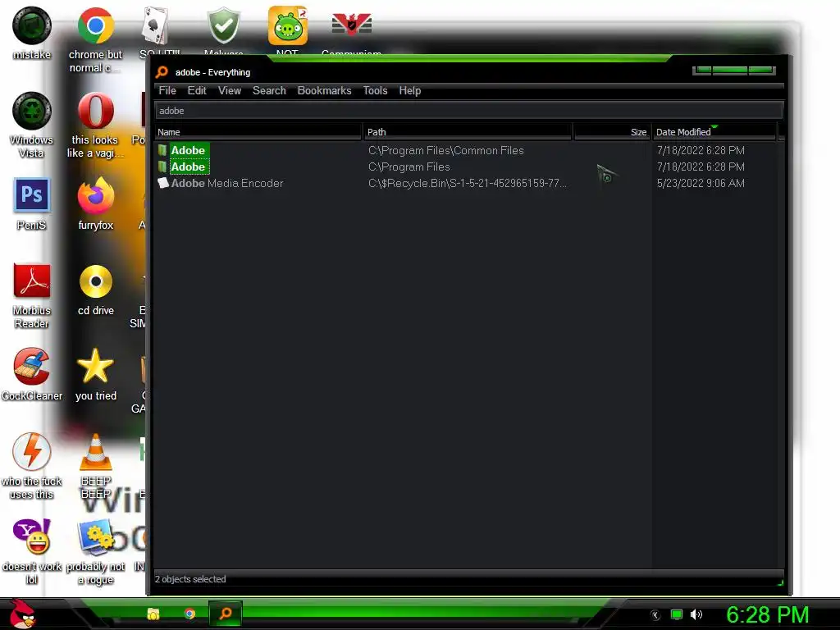840x630 pixels.
Task: Click the network monitor tray icon
Action: coord(677,614)
